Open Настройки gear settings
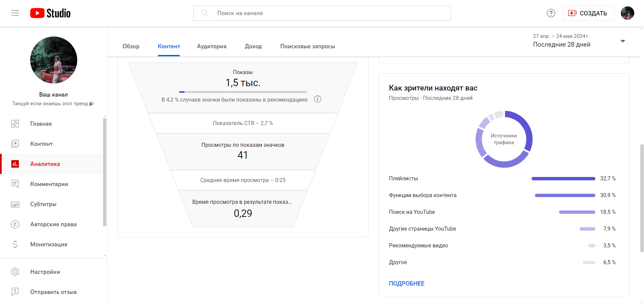Image resolution: width=644 pixels, height=304 pixels. point(45,272)
